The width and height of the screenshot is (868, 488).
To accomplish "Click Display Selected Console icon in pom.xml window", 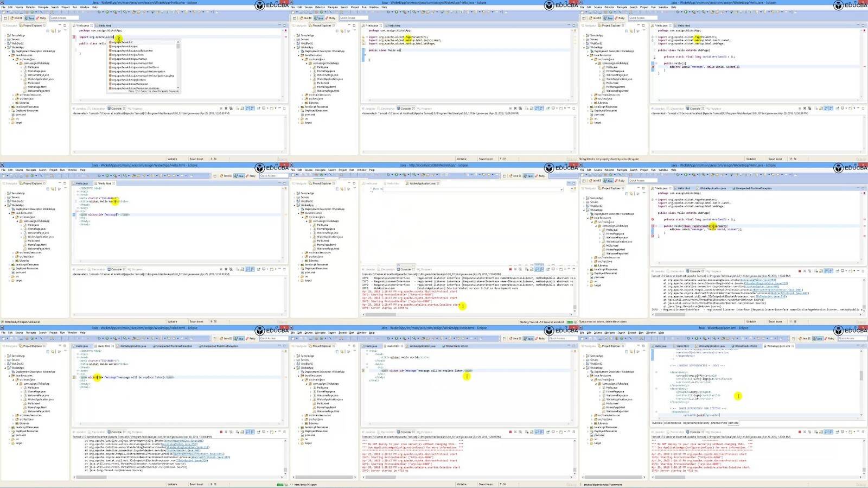I will click(844, 432).
